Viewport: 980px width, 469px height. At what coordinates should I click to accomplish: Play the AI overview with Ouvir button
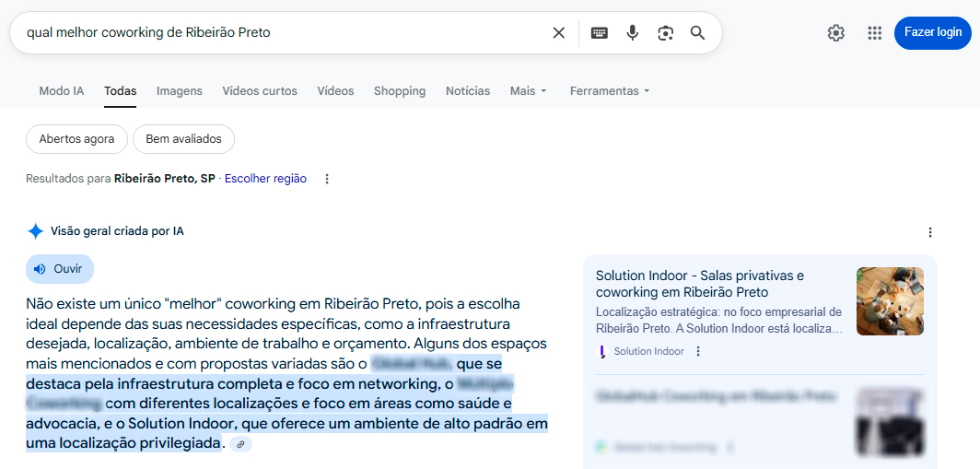[60, 269]
